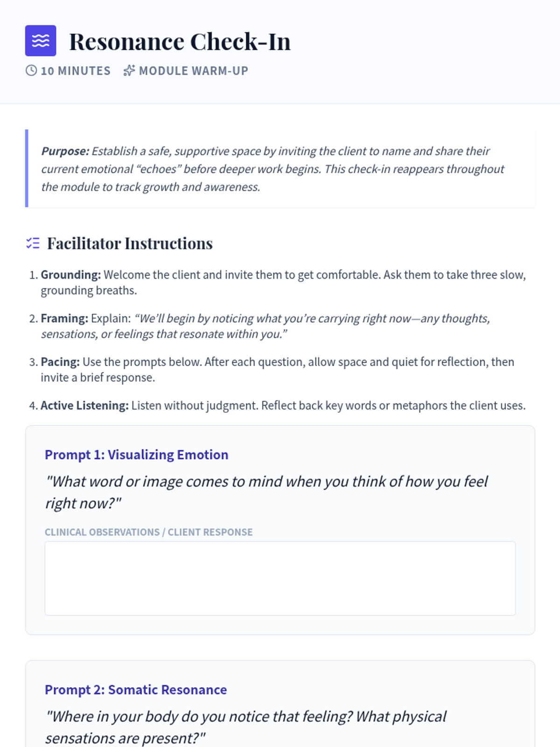Click the "Where in your body" question text
Viewport: 560px width, 747px height.
click(x=246, y=727)
